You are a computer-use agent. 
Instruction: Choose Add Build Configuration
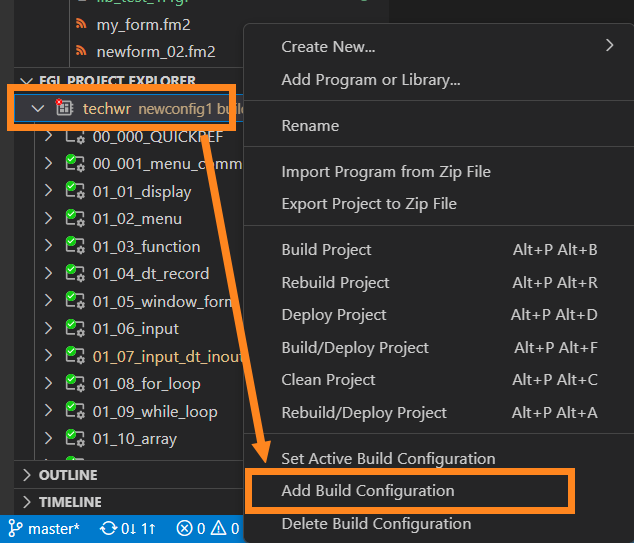(x=368, y=491)
